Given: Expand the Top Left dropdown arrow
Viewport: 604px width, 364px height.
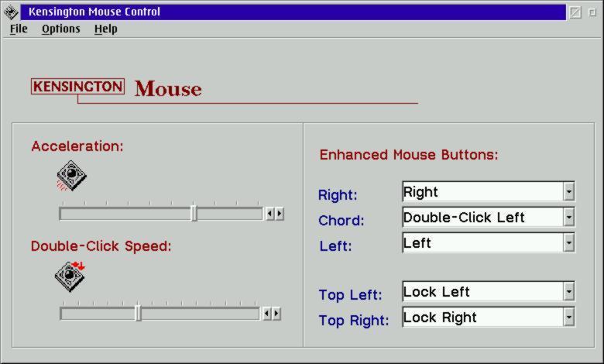Looking at the screenshot, I should pos(569,291).
